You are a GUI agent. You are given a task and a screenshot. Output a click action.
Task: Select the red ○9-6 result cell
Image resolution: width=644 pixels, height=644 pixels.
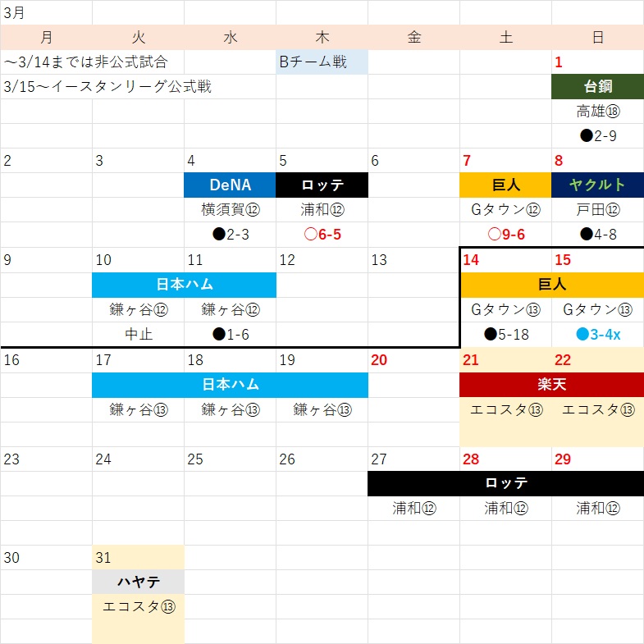pyautogui.click(x=505, y=235)
